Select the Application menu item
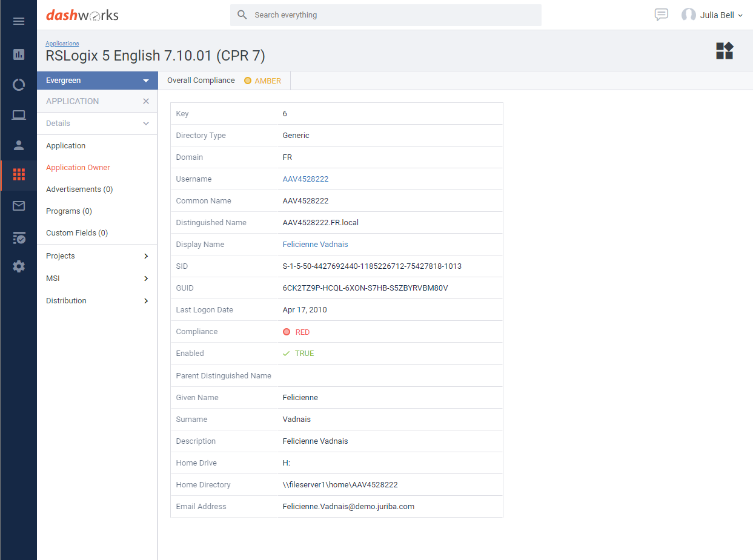The width and height of the screenshot is (753, 560). [x=65, y=146]
